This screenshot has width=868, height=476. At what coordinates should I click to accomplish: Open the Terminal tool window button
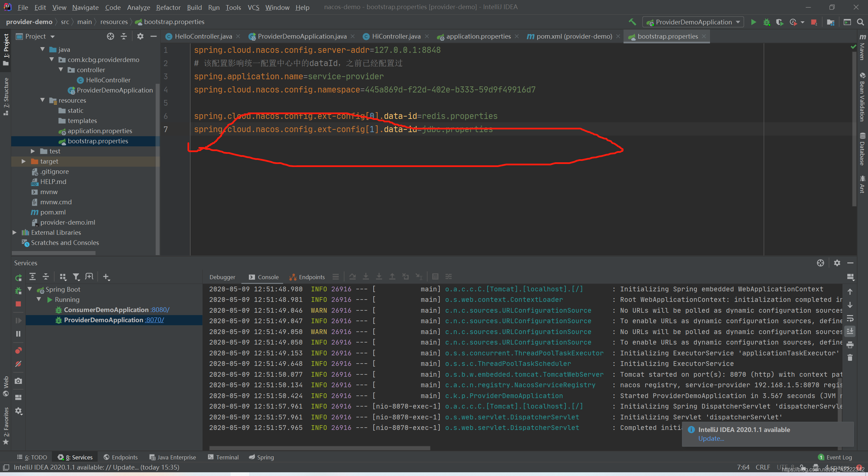click(223, 457)
